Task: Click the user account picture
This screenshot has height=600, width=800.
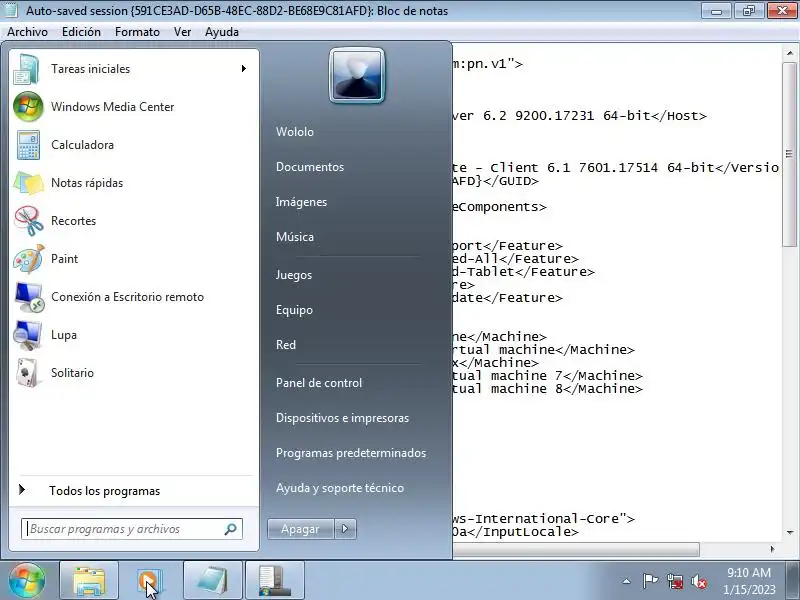Action: [357, 76]
